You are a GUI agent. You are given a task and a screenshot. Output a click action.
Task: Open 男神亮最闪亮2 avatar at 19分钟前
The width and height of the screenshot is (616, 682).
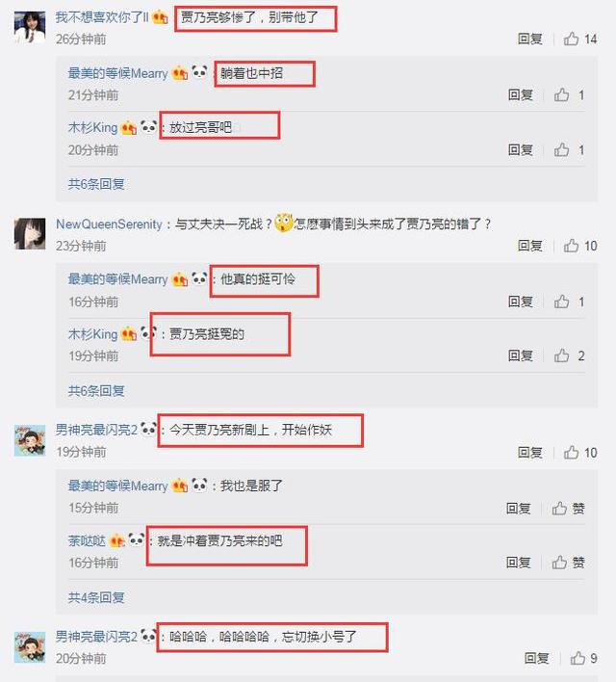pyautogui.click(x=30, y=440)
